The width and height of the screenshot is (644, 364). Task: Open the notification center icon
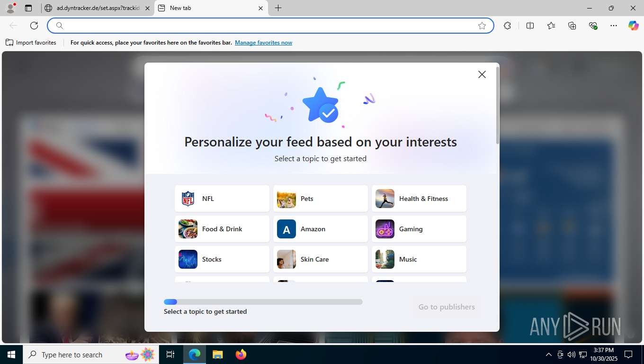point(628,355)
